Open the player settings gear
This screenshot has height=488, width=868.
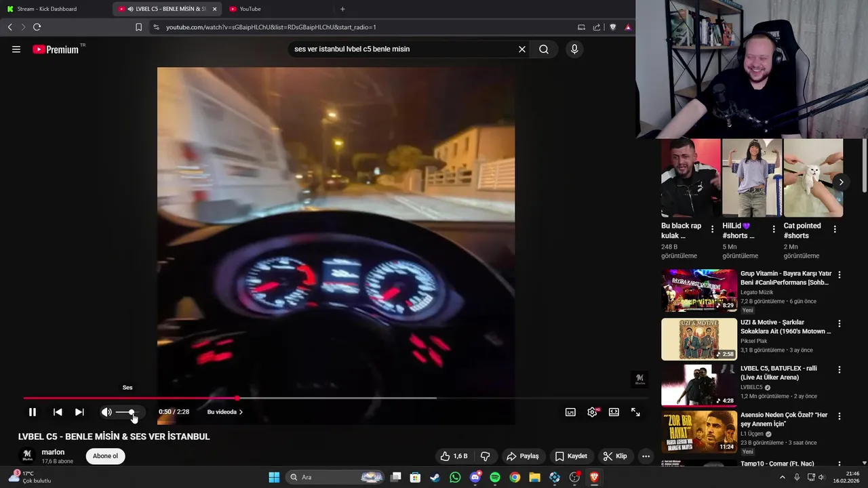click(593, 412)
